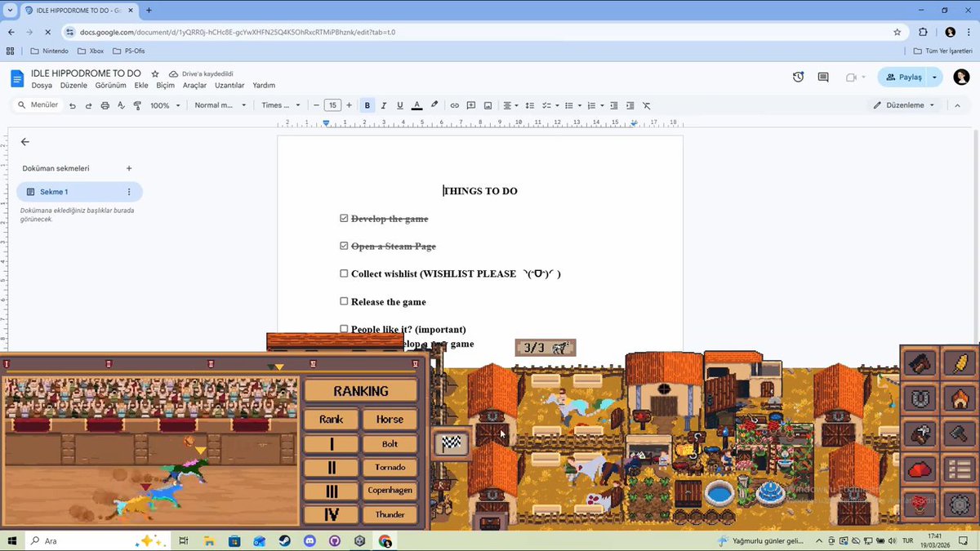Open the stable house icon in the game
Screen dimensions: 980x551
959,398
